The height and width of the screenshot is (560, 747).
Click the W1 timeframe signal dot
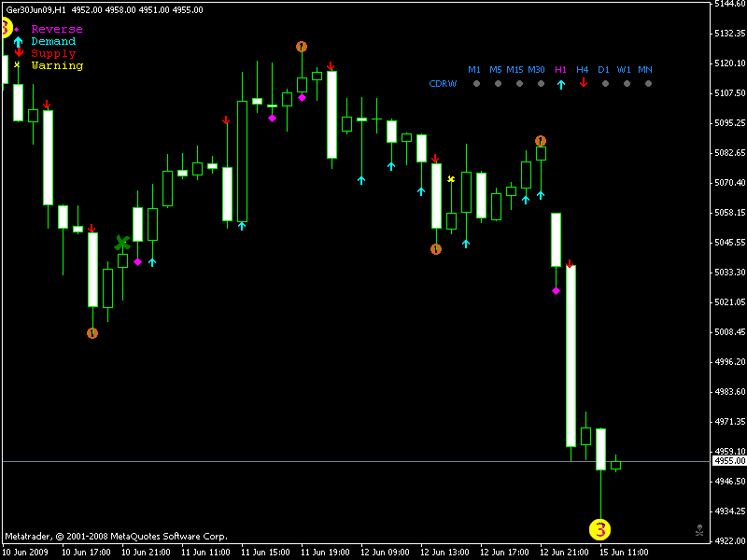pos(624,83)
